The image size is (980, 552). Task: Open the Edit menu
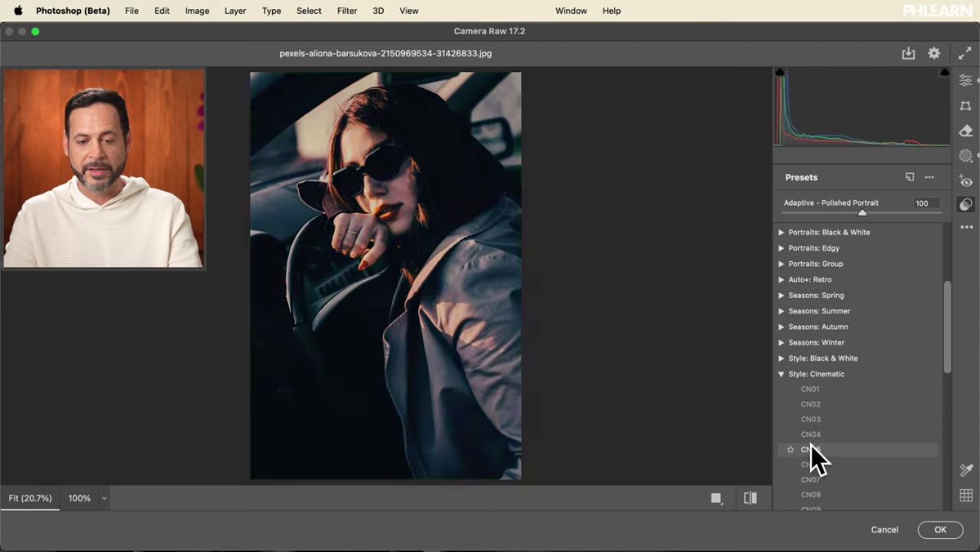(162, 11)
